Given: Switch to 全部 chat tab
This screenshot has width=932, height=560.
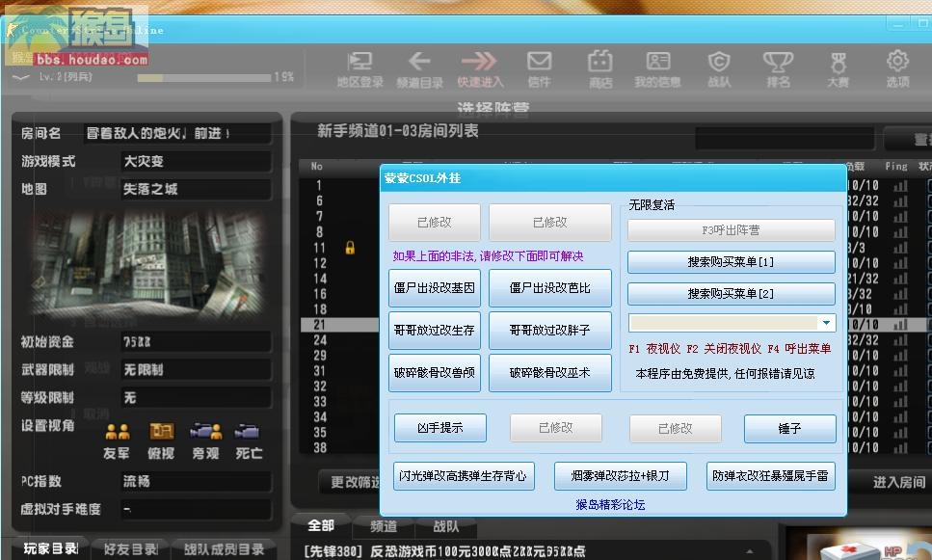Looking at the screenshot, I should pyautogui.click(x=321, y=525).
